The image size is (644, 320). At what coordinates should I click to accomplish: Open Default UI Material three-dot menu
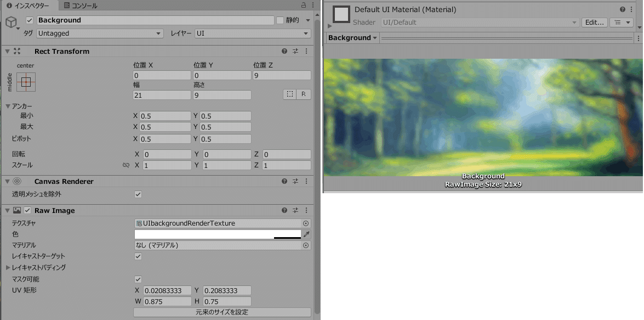coord(632,9)
